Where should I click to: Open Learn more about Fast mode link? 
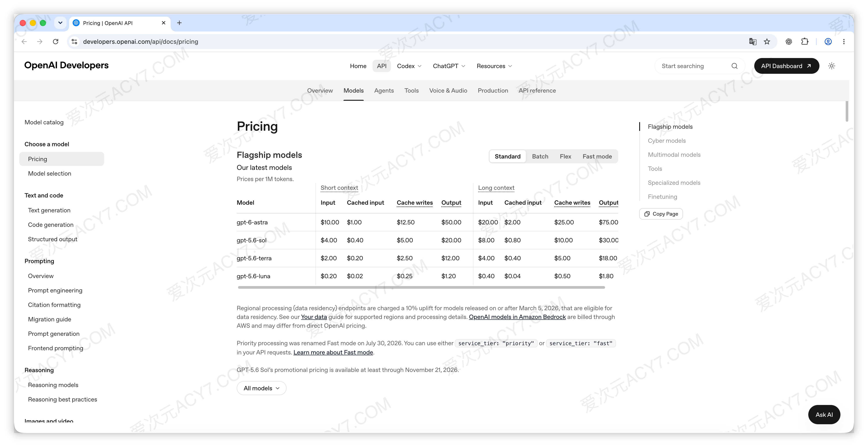coord(333,352)
